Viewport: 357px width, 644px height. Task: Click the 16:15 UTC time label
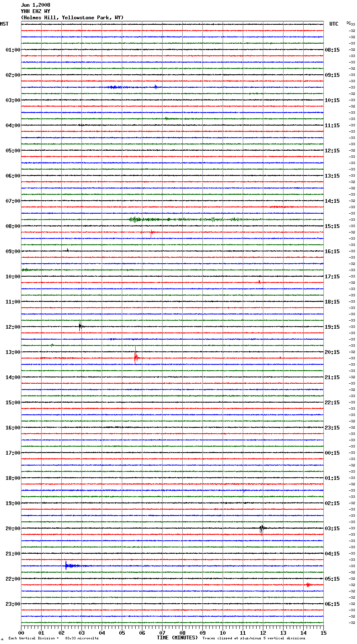pyautogui.click(x=332, y=251)
